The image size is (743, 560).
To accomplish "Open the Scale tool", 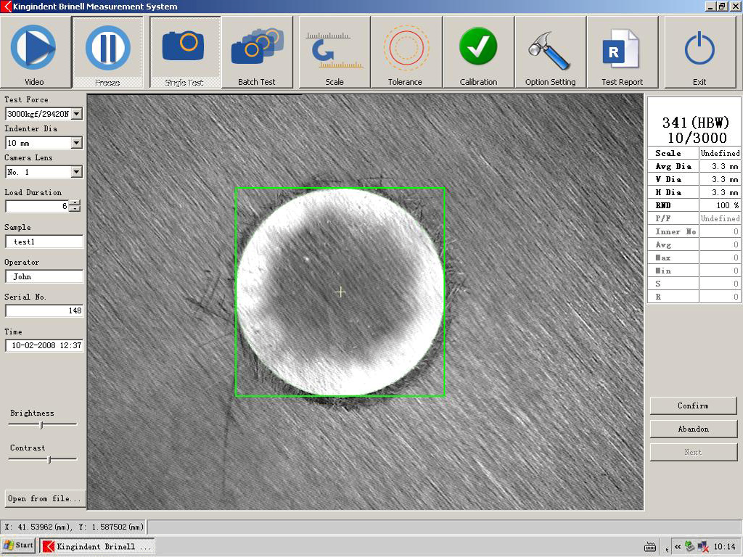I will click(x=334, y=51).
